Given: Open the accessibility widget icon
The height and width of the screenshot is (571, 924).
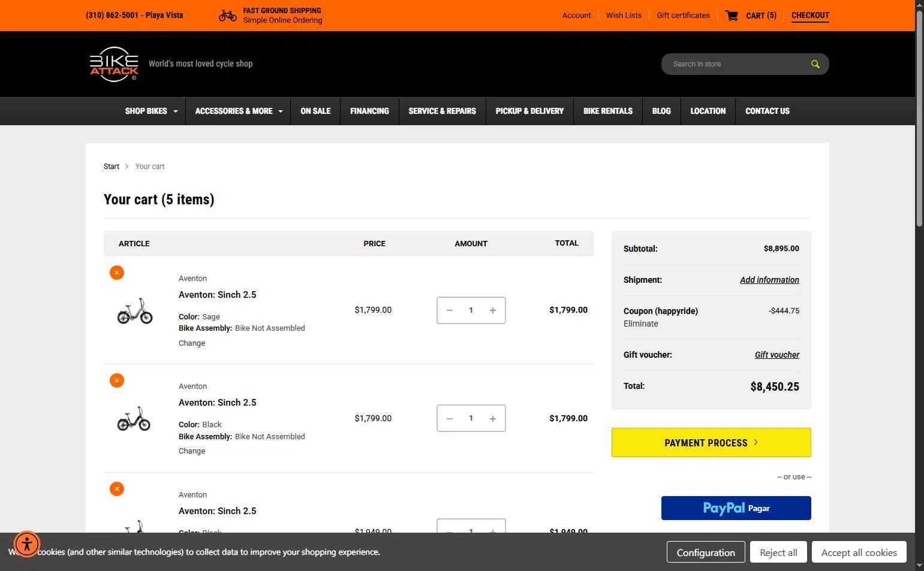Looking at the screenshot, I should (27, 544).
